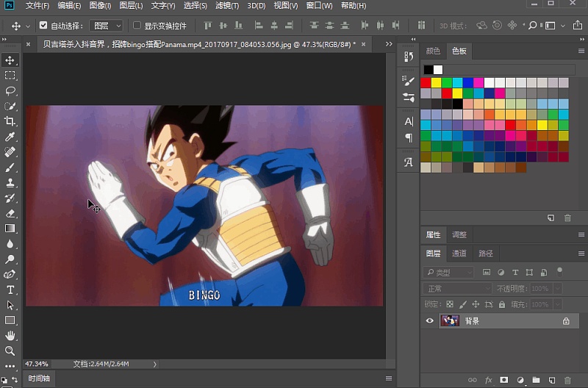
Task: Click the zoom percentage field 47.34%
Action: (x=37, y=364)
